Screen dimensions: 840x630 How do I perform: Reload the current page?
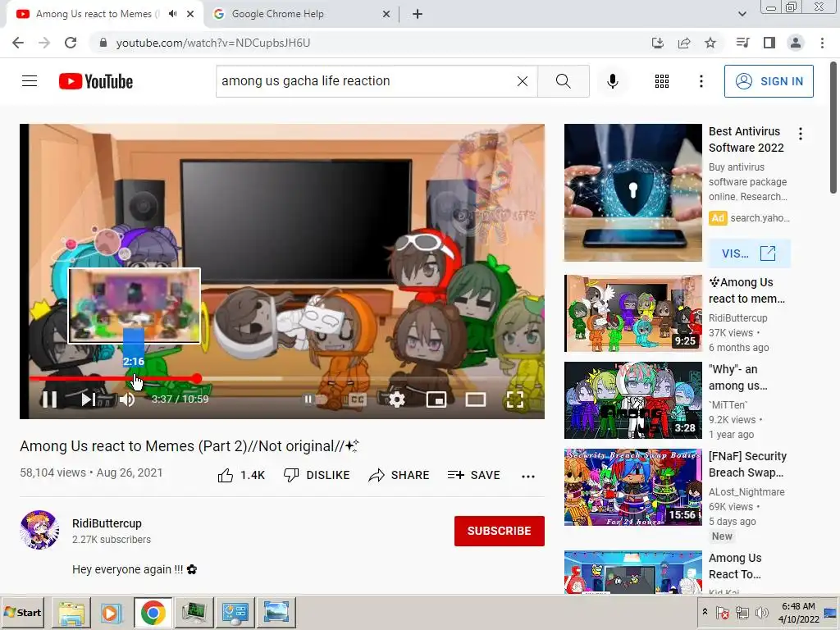pyautogui.click(x=71, y=43)
